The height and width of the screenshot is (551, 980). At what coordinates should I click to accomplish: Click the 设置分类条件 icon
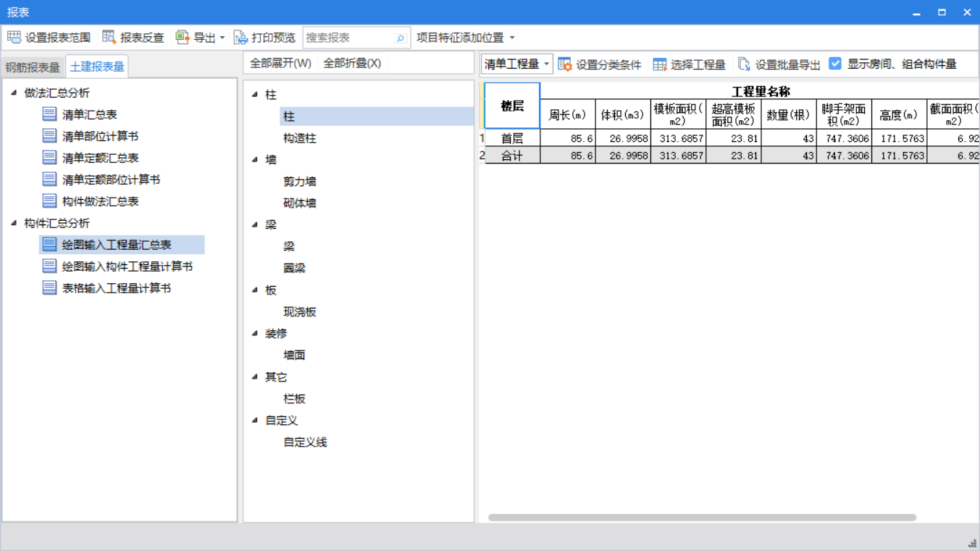tap(565, 64)
